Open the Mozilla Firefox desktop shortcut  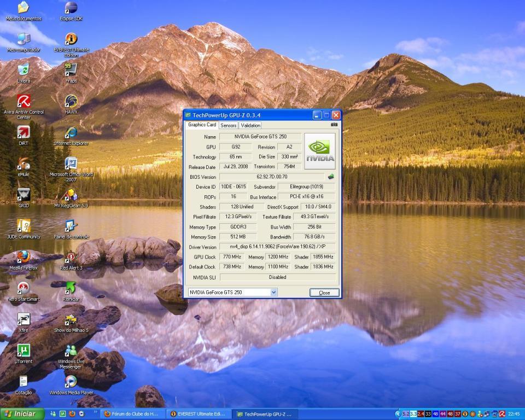coord(24,256)
